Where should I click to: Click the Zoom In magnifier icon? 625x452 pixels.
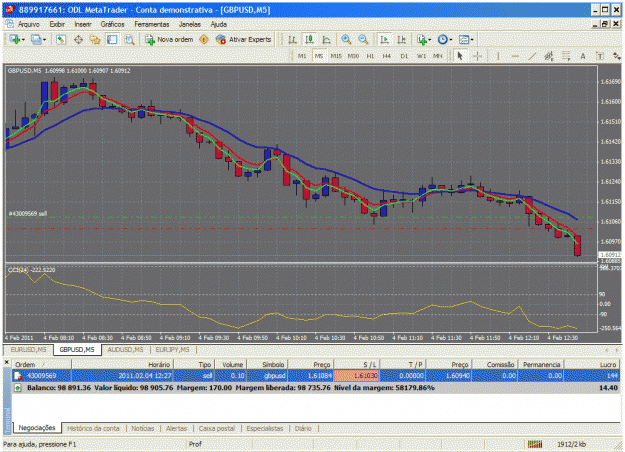point(346,39)
